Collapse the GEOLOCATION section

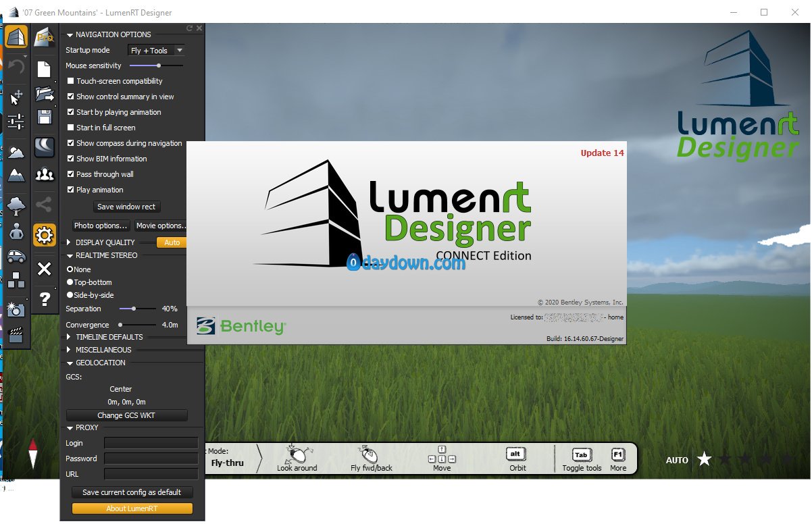pyautogui.click(x=70, y=363)
